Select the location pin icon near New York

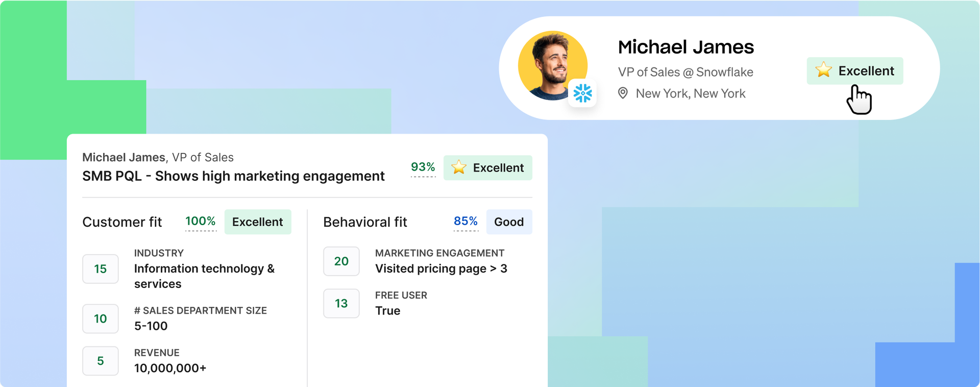tap(622, 93)
